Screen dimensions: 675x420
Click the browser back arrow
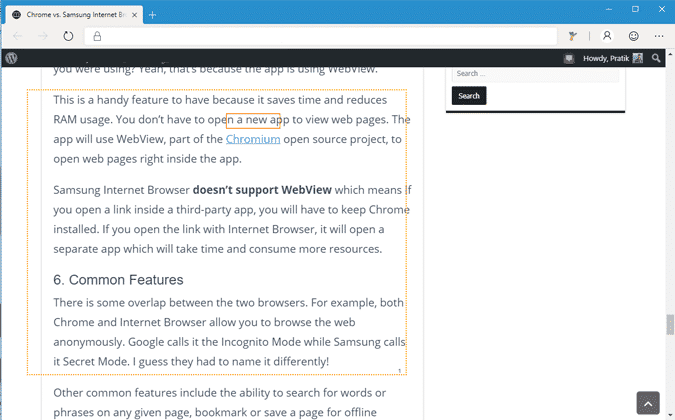click(18, 36)
